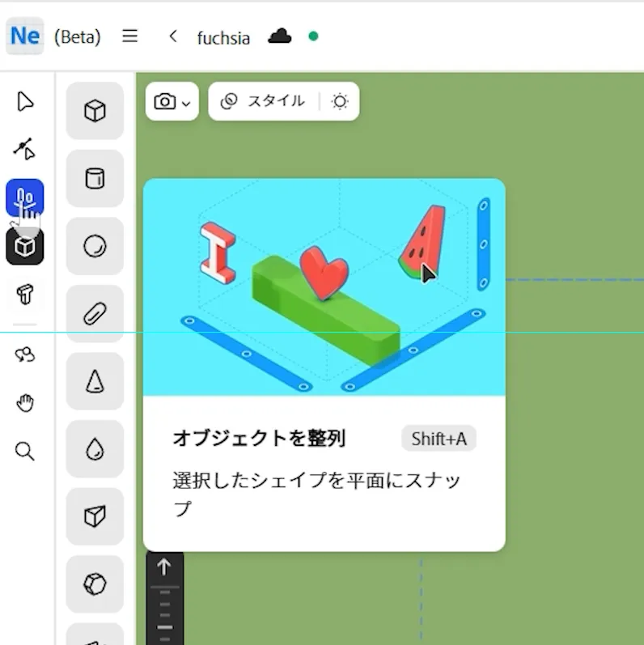Click the green online status dot
Viewport: 644px width, 645px height.
[313, 36]
